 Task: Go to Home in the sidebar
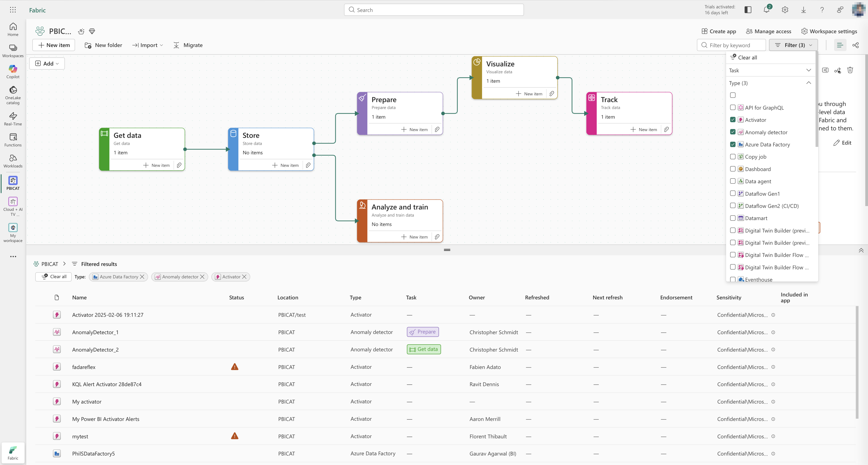click(13, 29)
